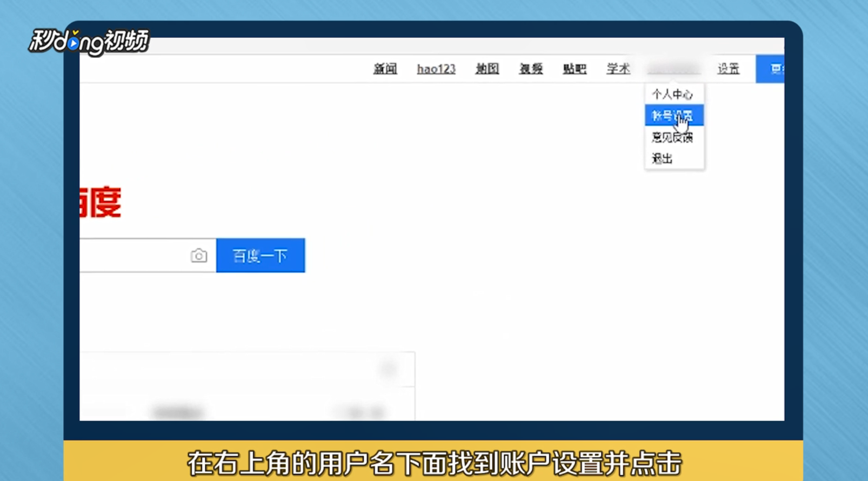The height and width of the screenshot is (481, 868).
Task: Open the 新闻 news link
Action: [385, 69]
